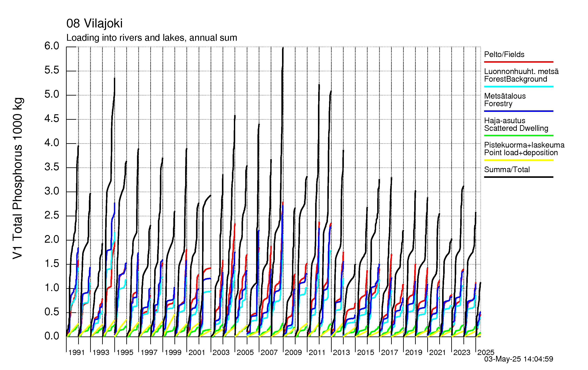Click the y-axis value 4.0
Viewport: 588px width, 370px height.
[52, 143]
